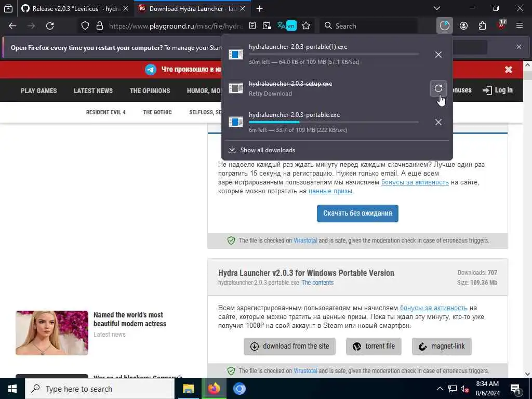Click the downloads toolbar button

click(445, 26)
